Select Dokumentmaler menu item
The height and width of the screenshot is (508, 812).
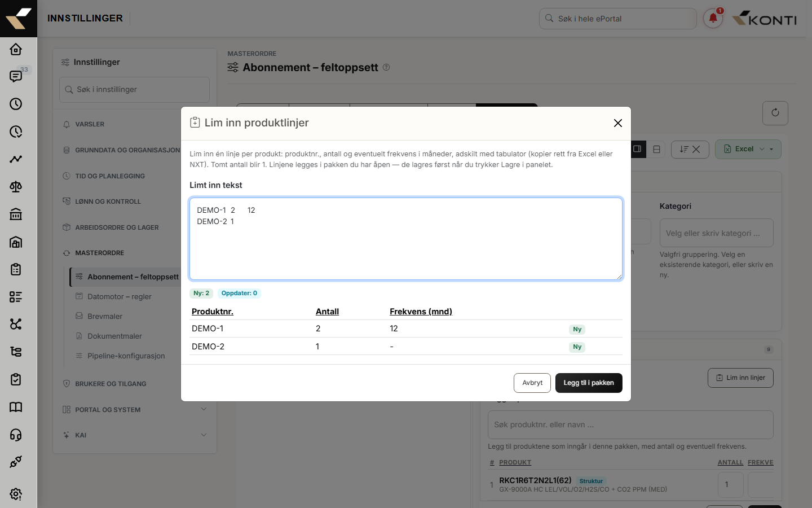(x=114, y=336)
